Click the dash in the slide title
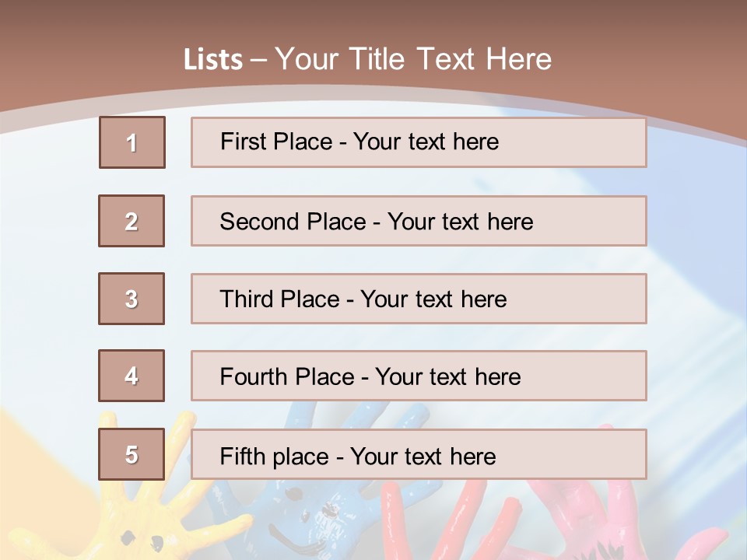Viewport: 747px width, 560px height. tap(258, 60)
